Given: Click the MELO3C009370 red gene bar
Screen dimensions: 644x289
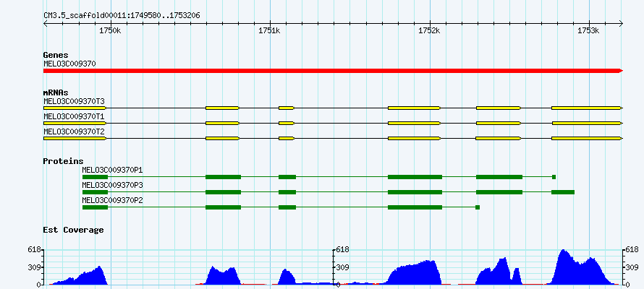Looking at the screenshot, I should click(x=333, y=71).
